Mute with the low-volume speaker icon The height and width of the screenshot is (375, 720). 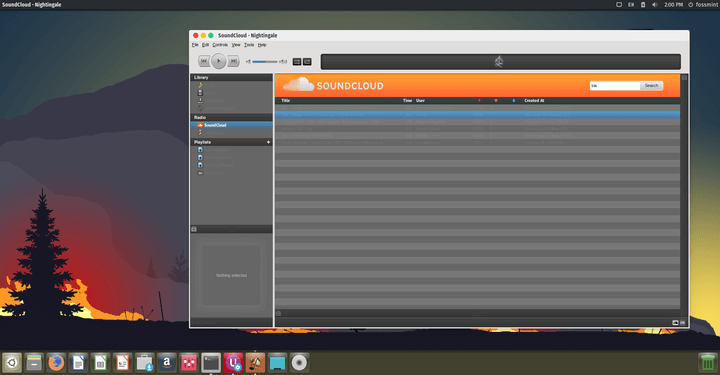click(248, 62)
